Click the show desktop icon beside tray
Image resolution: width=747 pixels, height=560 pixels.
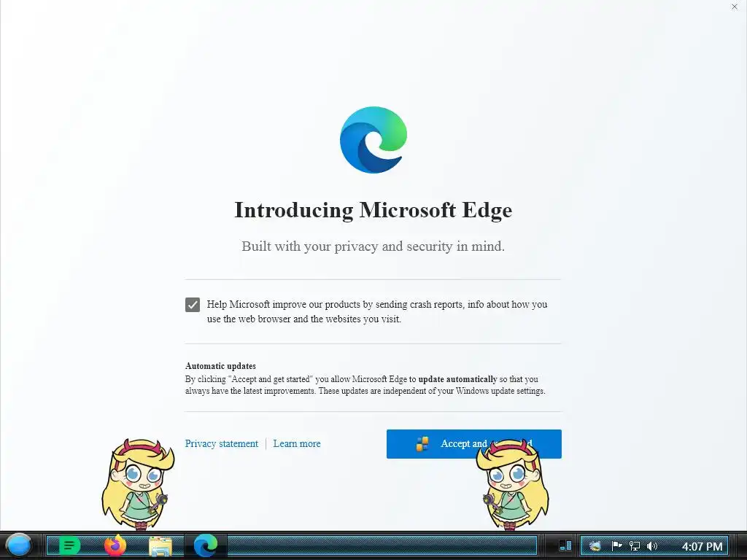point(565,545)
